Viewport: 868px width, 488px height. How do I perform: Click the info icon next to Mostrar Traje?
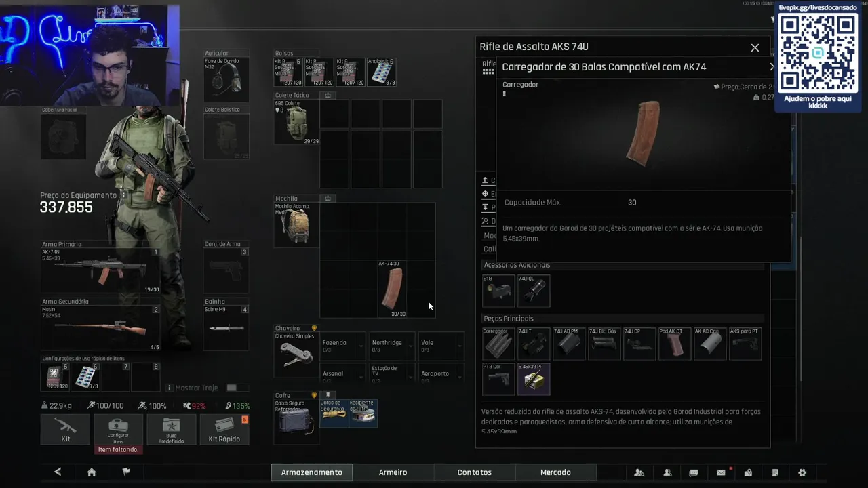tap(170, 388)
